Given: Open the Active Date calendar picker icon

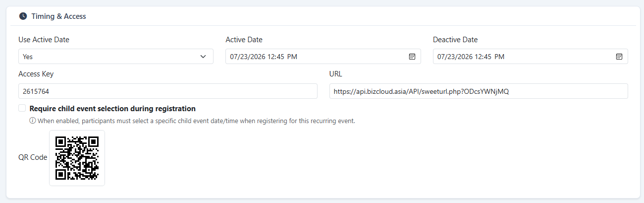Looking at the screenshot, I should pyautogui.click(x=412, y=57).
